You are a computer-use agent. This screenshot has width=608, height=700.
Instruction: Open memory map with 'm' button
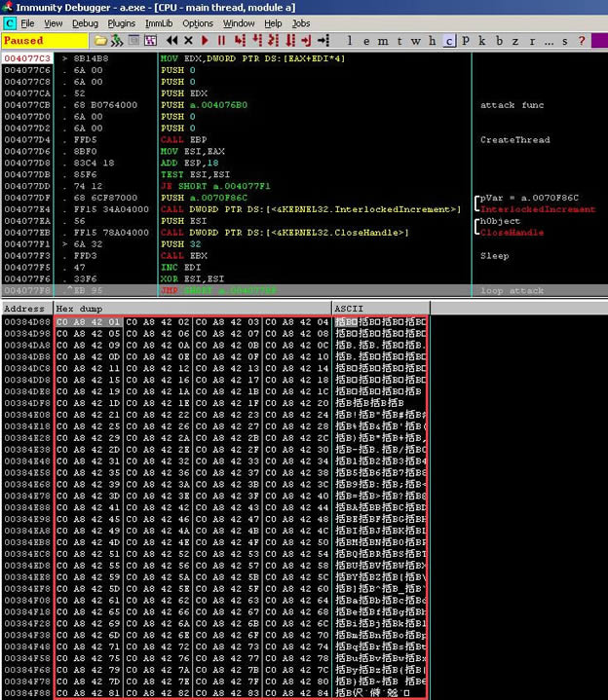point(383,41)
